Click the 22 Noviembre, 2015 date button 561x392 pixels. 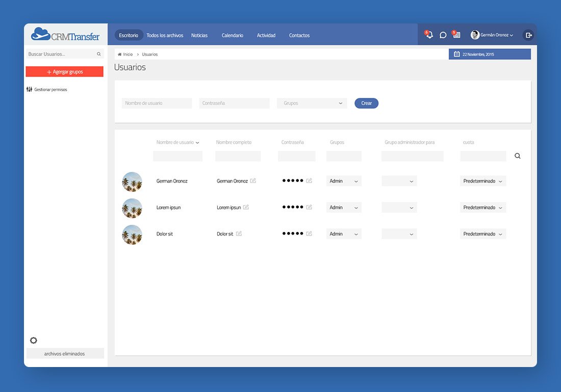(490, 54)
